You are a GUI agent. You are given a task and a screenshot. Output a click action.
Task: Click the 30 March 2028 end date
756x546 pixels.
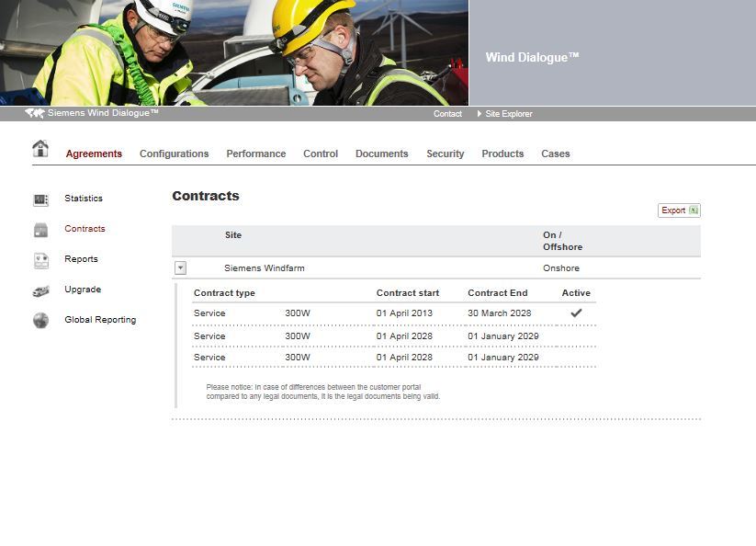[x=500, y=313]
